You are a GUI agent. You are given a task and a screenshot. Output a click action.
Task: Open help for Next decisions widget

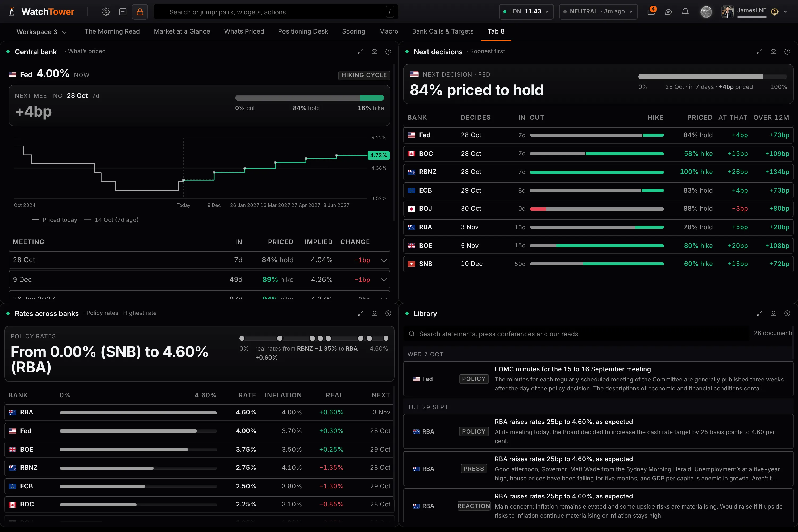click(x=787, y=52)
